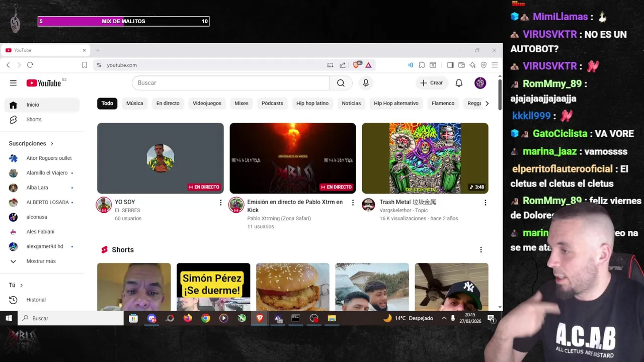Select the Mixes filter chip
This screenshot has height=362, width=644.
(242, 103)
